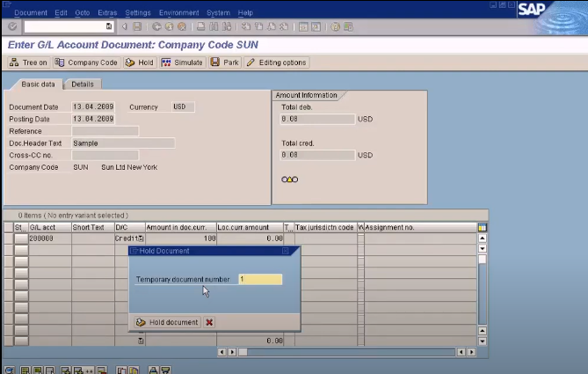Click the Hold button in the application toolbar
The width and height of the screenshot is (588, 374).
coord(140,62)
